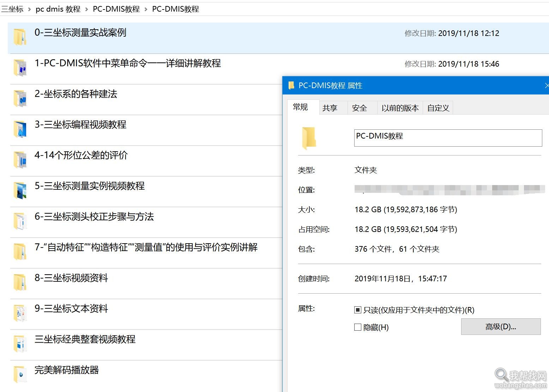The height and width of the screenshot is (392, 549).
Task: Select the 5-三坐标测量实例视频教程 folder icon
Action: pyautogui.click(x=20, y=190)
